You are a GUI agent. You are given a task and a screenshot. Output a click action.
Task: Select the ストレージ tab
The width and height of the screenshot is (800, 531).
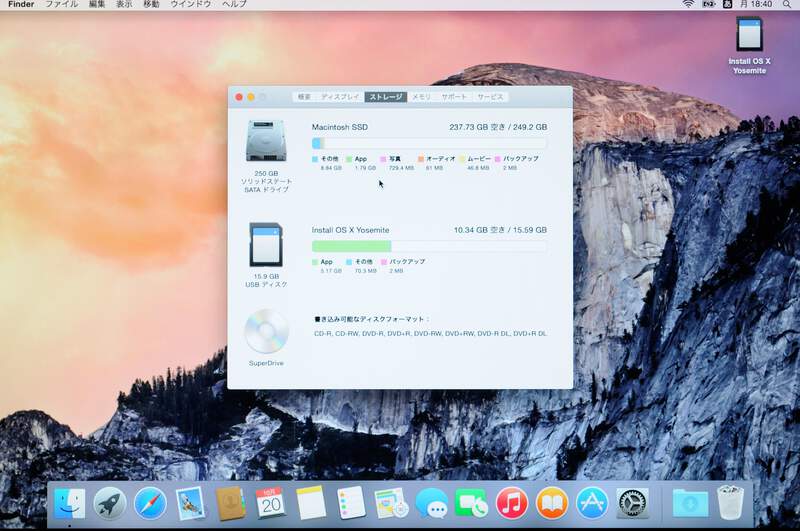click(386, 97)
